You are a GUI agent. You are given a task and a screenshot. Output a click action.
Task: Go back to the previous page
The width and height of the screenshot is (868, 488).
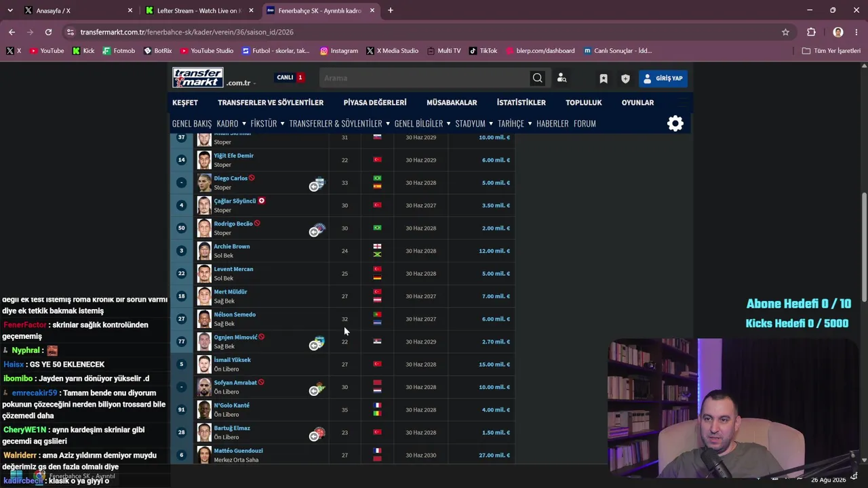click(x=12, y=32)
